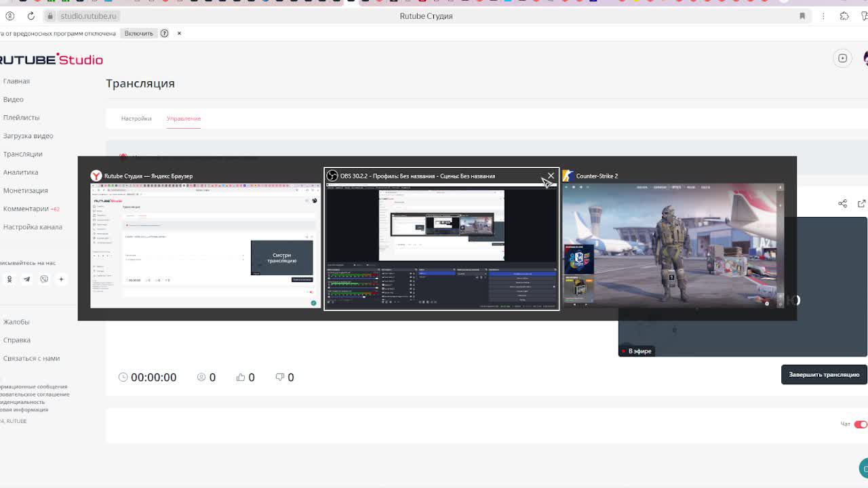Click the пользовательское соглашение footer link
The image size is (868, 488).
point(35,394)
